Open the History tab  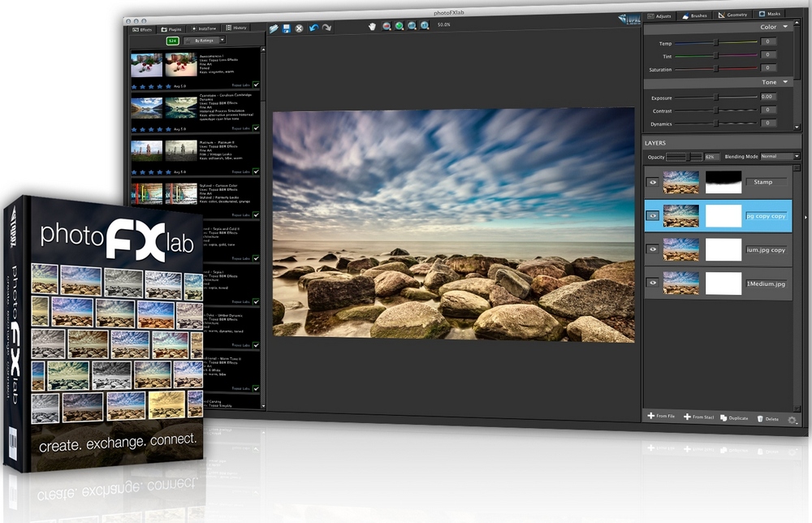point(236,28)
